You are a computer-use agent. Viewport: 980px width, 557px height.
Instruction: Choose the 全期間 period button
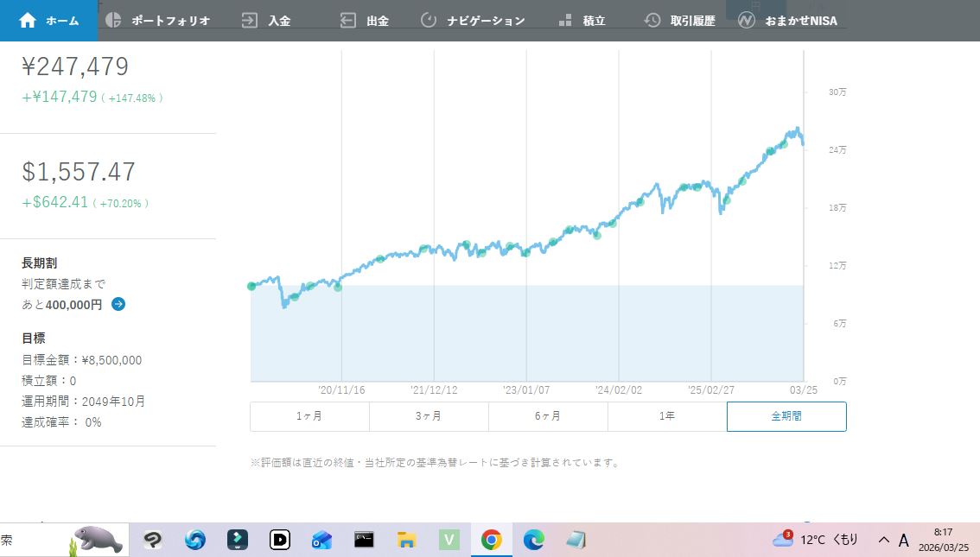786,416
